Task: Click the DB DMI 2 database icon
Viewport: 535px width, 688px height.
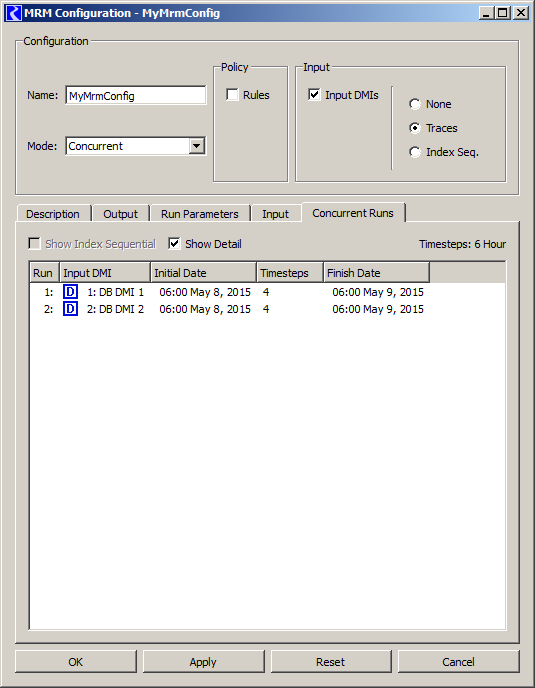Action: [70, 309]
